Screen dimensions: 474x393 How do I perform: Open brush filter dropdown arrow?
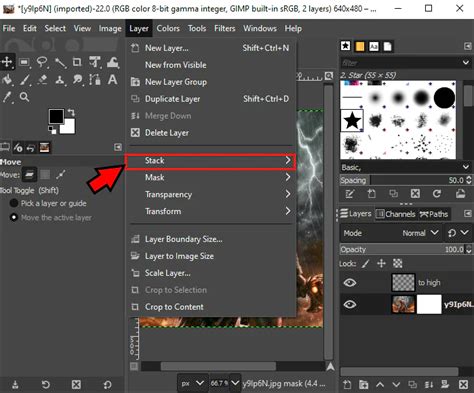[466, 63]
